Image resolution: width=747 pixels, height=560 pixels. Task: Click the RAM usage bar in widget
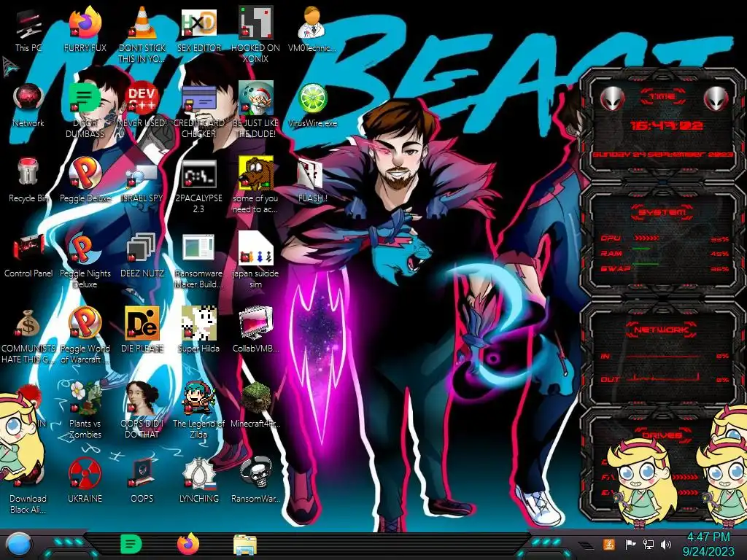pyautogui.click(x=640, y=249)
